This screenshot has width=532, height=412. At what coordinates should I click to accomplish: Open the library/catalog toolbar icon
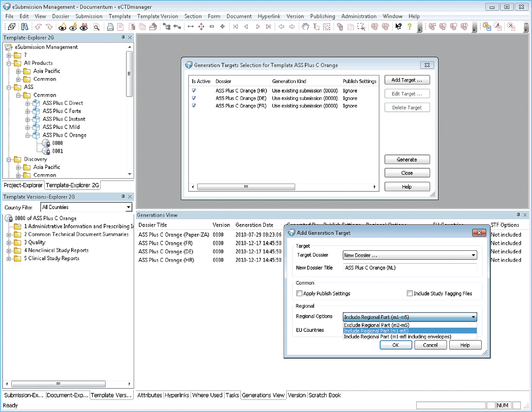[24, 27]
